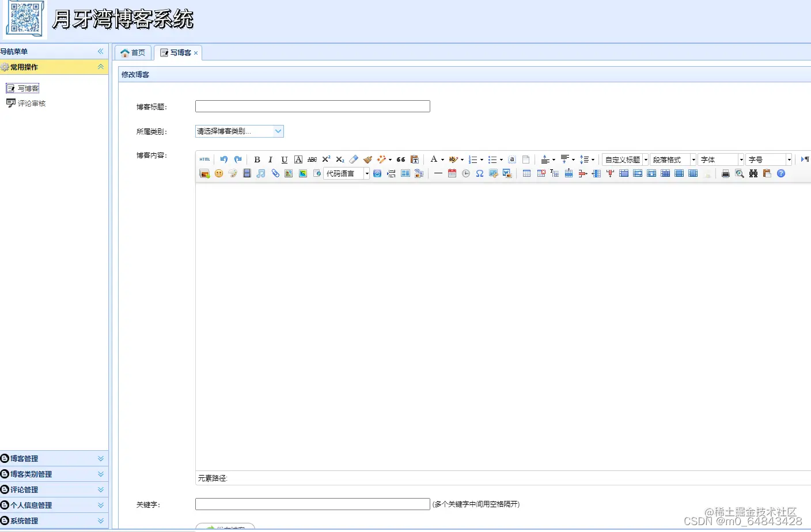
Task: Insert date with calendar icon
Action: coord(452,173)
